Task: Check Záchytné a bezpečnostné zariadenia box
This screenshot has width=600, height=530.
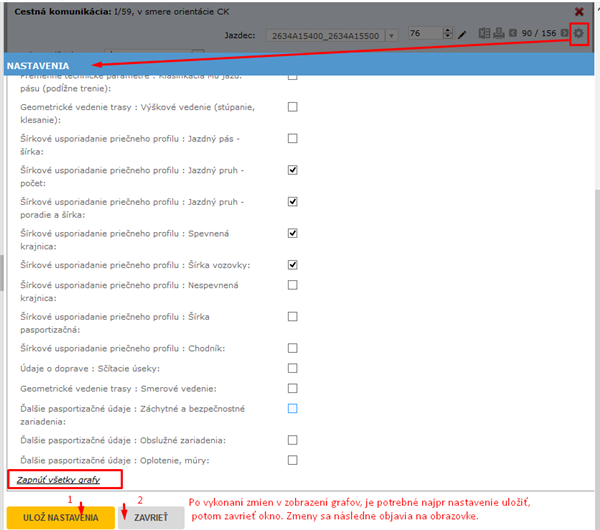Action: [293, 408]
